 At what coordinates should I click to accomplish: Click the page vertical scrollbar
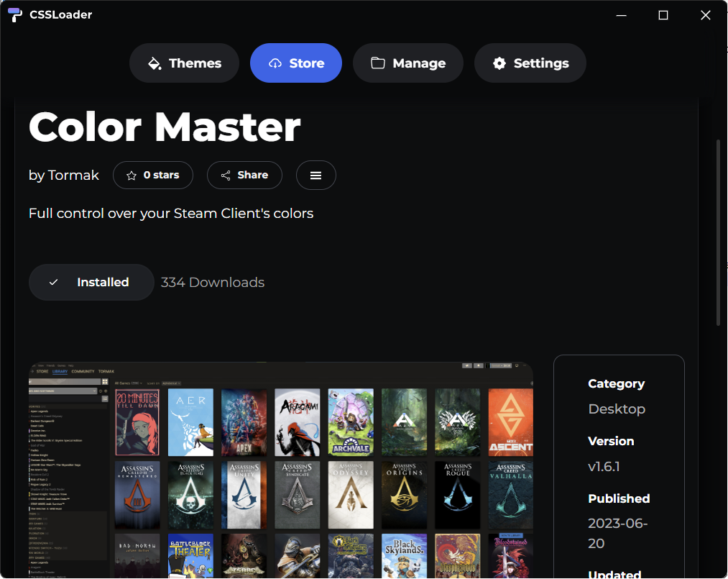click(x=718, y=232)
